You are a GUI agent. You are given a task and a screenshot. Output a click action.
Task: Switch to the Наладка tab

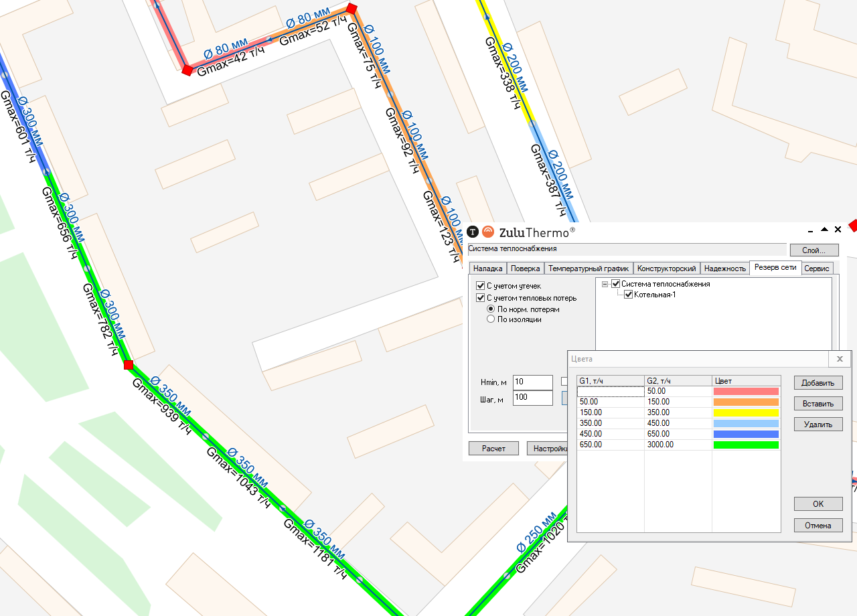[x=487, y=268]
